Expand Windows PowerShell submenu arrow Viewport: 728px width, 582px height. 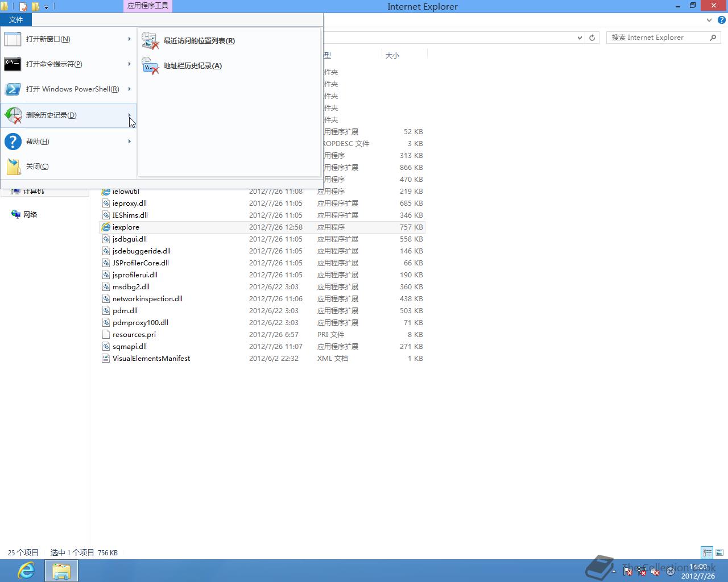coord(130,89)
